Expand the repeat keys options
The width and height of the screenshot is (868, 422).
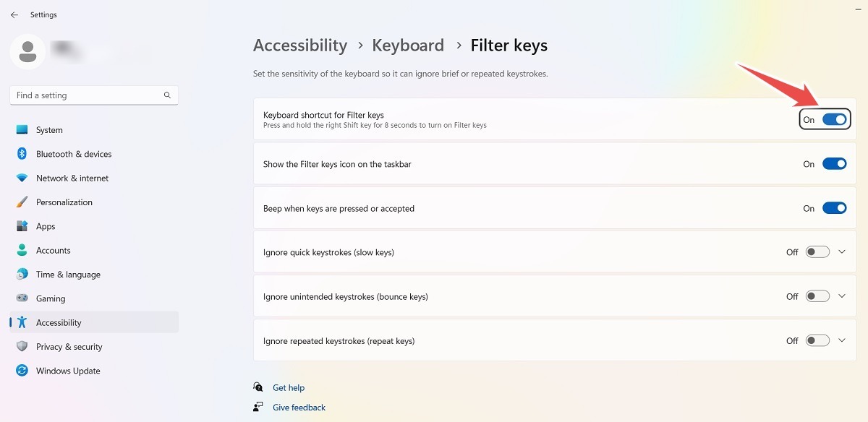click(x=841, y=340)
